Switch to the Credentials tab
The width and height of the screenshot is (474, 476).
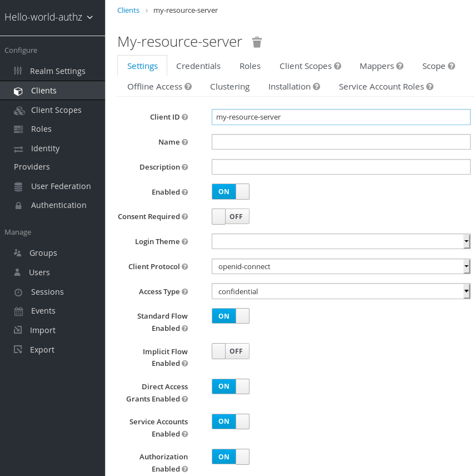click(x=198, y=66)
